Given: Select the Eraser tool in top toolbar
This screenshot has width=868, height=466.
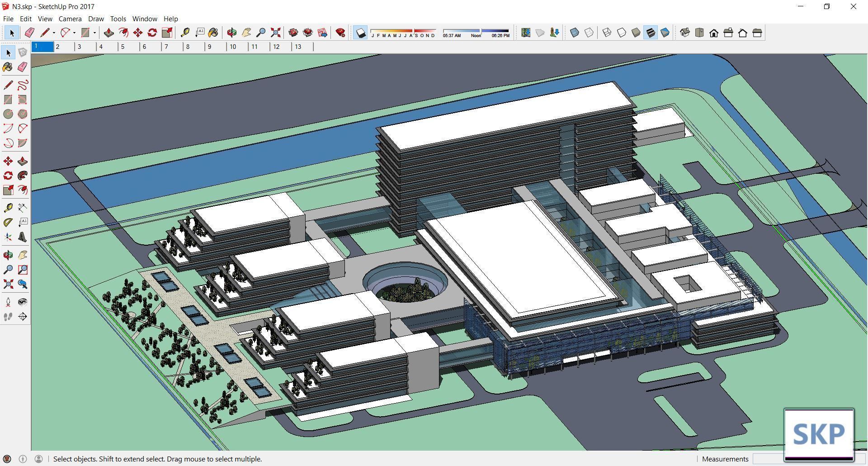Looking at the screenshot, I should [x=29, y=33].
